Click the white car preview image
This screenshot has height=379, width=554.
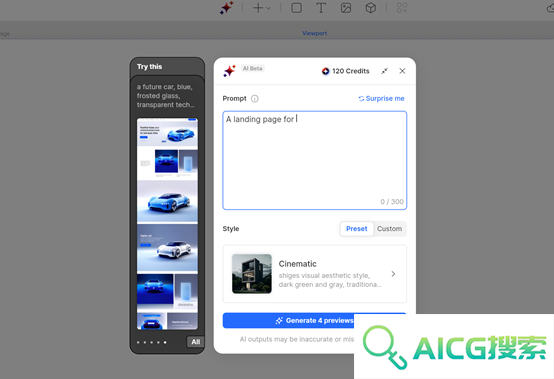pos(167,248)
